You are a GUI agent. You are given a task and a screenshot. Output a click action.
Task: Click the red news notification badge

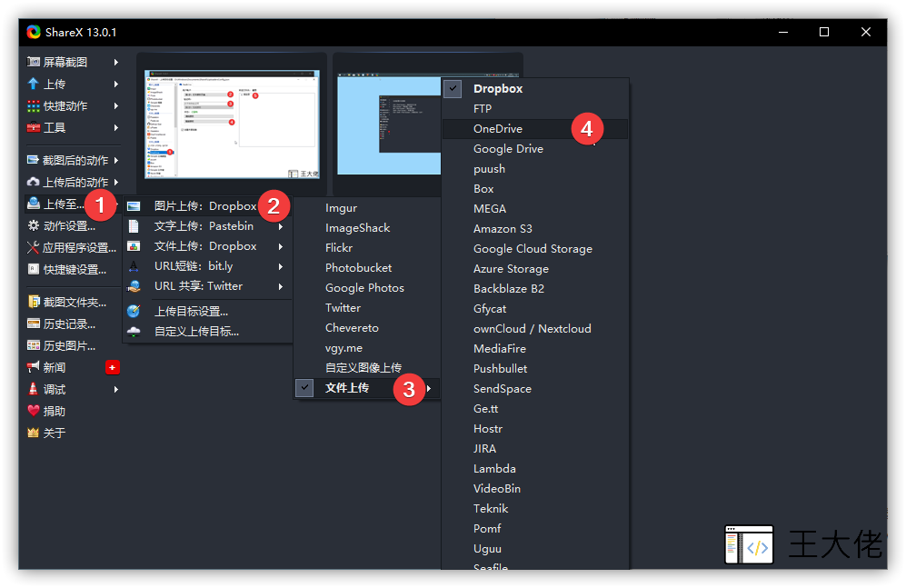(113, 367)
